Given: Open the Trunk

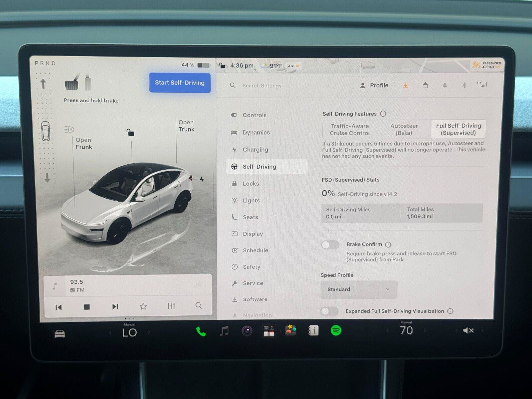Looking at the screenshot, I should click(x=186, y=126).
